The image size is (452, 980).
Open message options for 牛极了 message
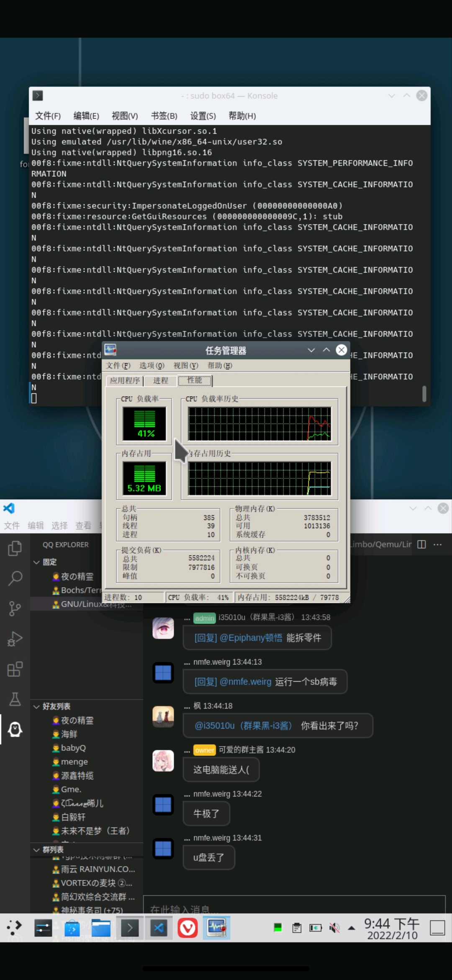(187, 794)
